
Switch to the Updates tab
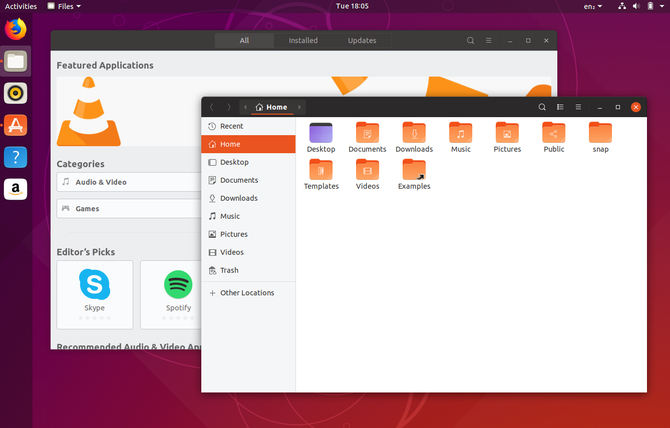point(362,41)
